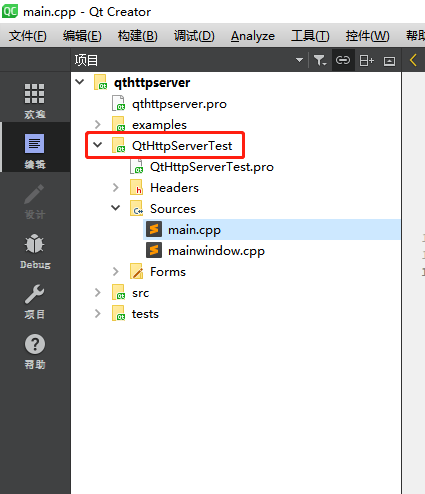Click the tests folder label
The image size is (425, 494).
[145, 314]
